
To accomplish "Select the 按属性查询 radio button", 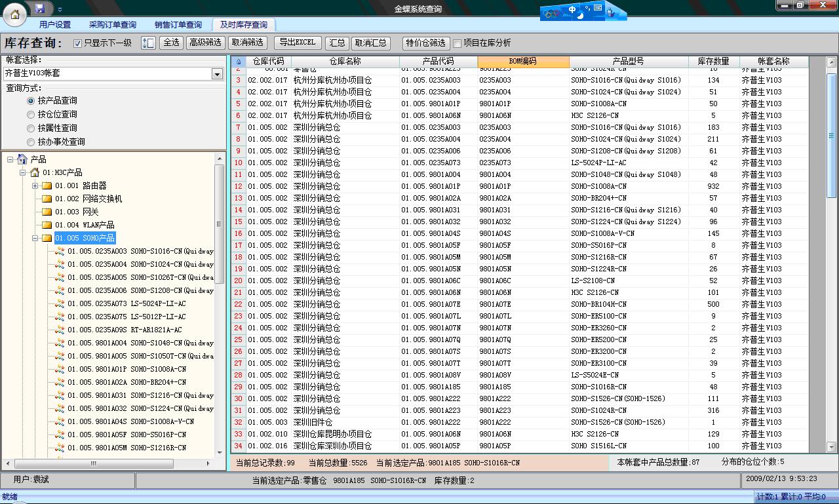I will coord(31,128).
